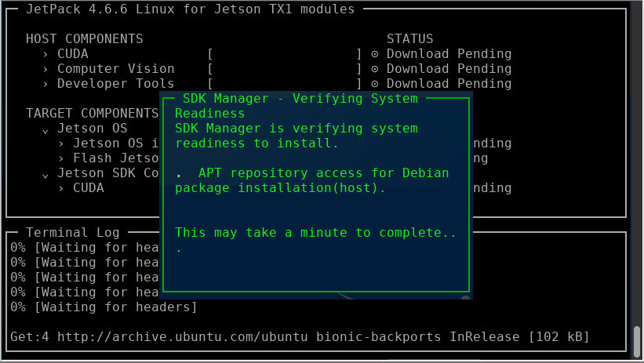Click the CUDA Download Pending status icon
This screenshot has width=644, height=363.
375,54
